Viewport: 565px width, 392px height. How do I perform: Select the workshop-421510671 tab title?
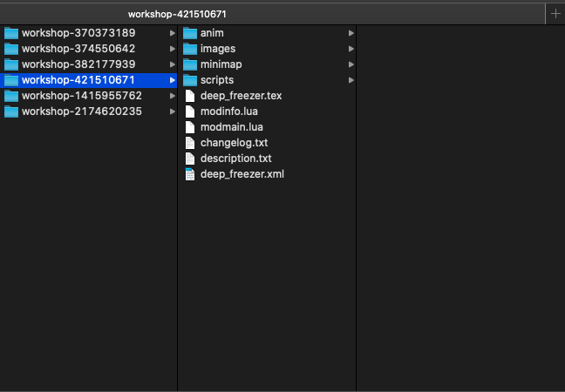[x=177, y=15]
